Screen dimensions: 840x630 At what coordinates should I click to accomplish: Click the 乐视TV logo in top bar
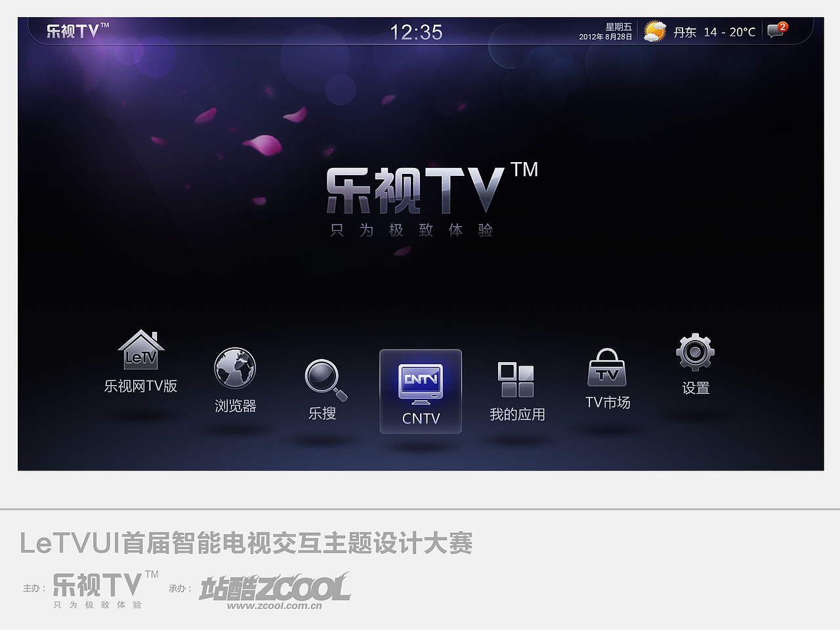pyautogui.click(x=77, y=30)
